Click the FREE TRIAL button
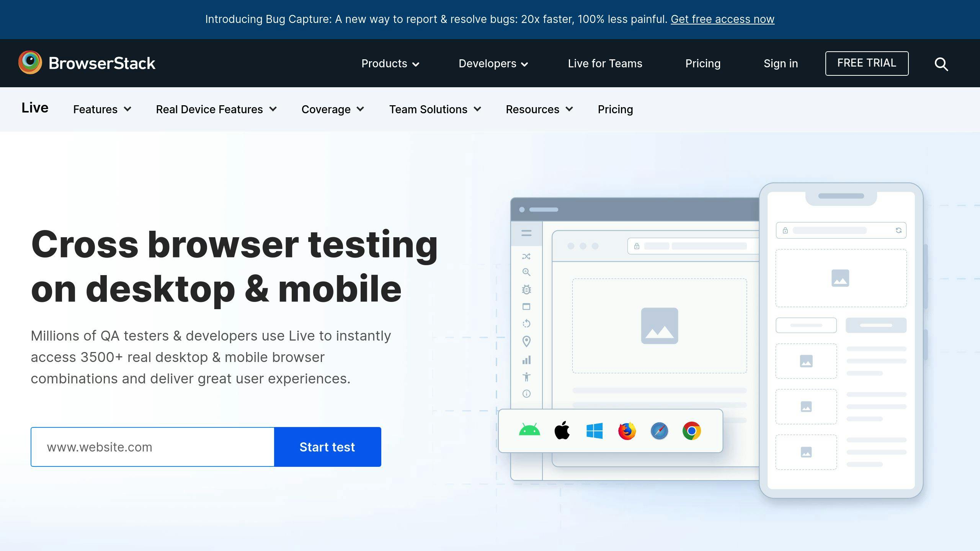980x551 pixels. point(867,63)
